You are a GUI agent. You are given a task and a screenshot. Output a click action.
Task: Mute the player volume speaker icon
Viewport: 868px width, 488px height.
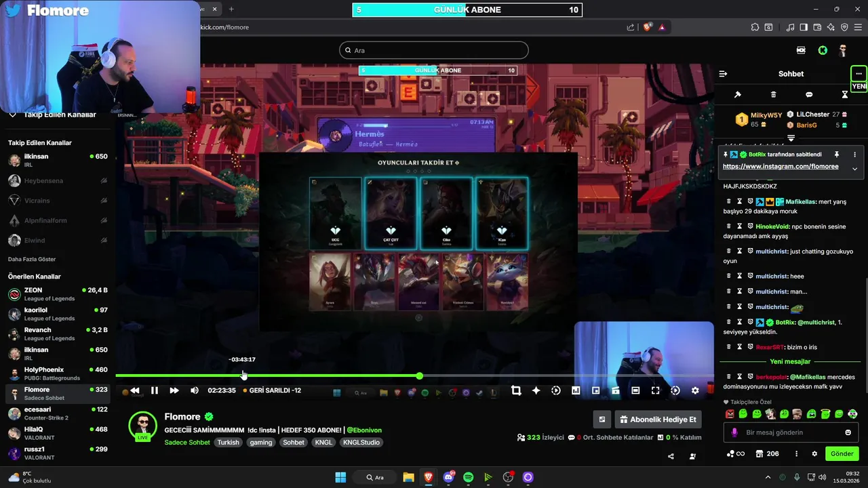click(x=195, y=390)
